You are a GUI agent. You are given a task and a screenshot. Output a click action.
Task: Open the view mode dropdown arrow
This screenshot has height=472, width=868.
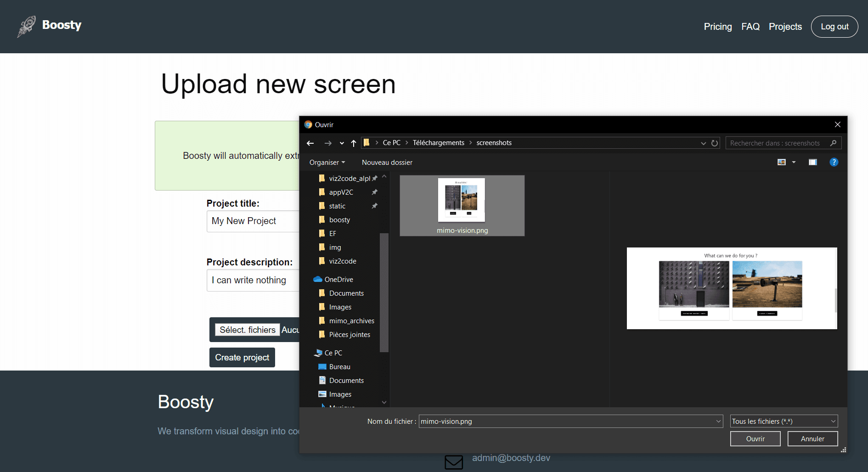click(794, 162)
